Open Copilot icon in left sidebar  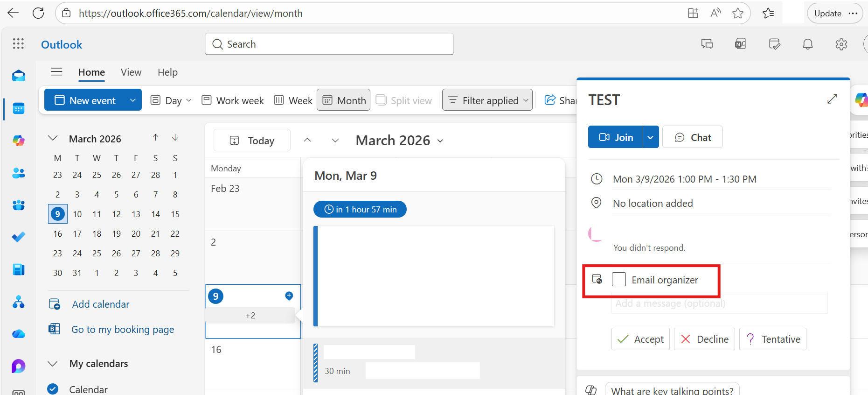click(19, 141)
